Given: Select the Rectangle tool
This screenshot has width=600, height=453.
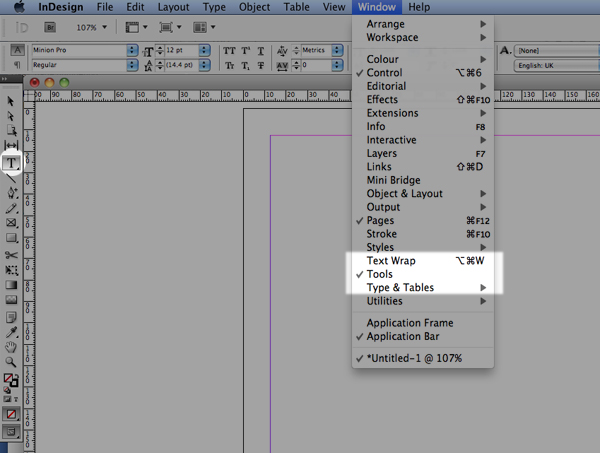Looking at the screenshot, I should [x=11, y=238].
